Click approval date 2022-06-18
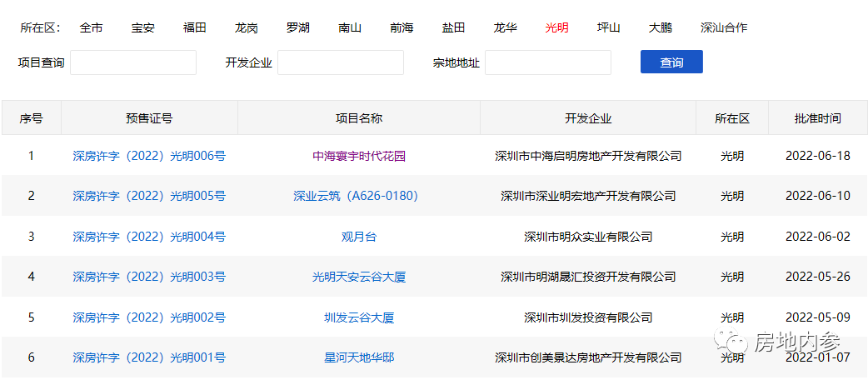The height and width of the screenshot is (380, 868). [x=818, y=156]
